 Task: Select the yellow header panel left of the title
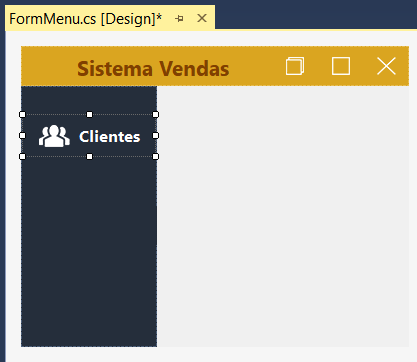49,66
